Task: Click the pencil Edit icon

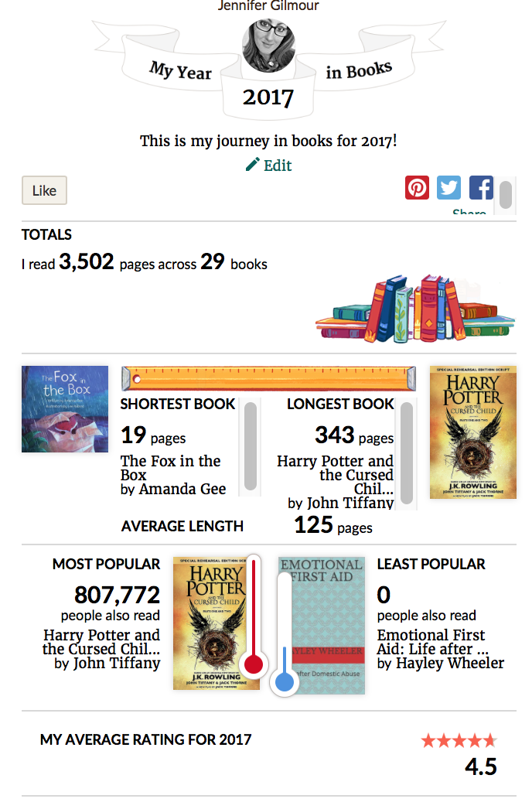Action: (x=252, y=165)
